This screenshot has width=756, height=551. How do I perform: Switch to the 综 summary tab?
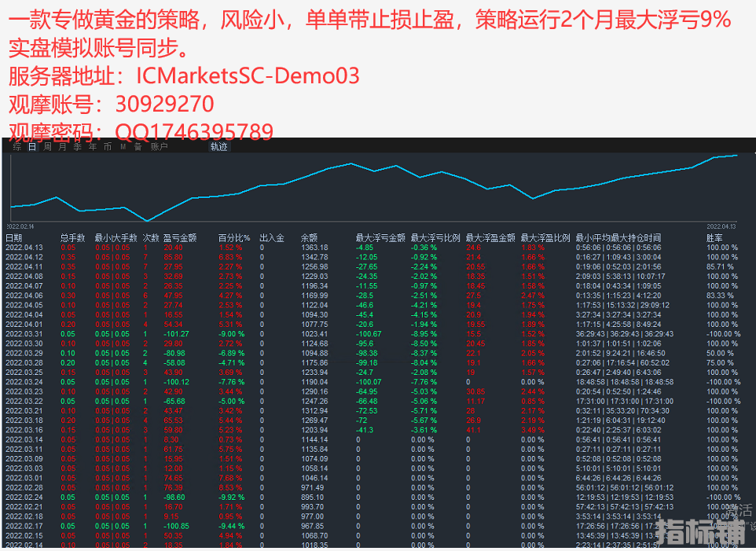coord(17,146)
